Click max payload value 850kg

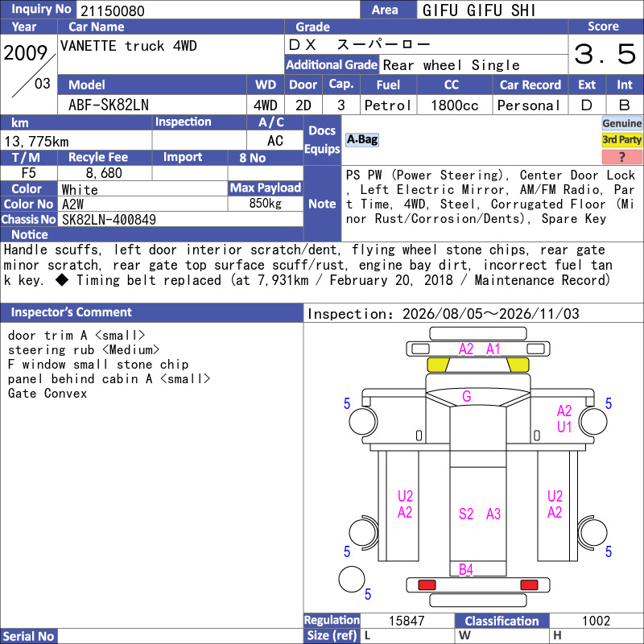(x=266, y=204)
